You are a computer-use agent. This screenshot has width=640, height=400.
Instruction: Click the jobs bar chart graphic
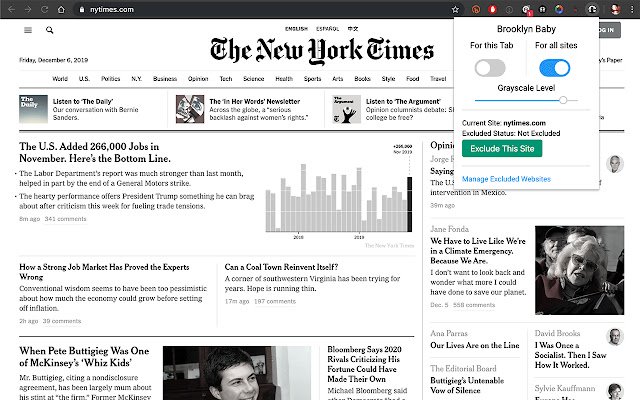339,192
